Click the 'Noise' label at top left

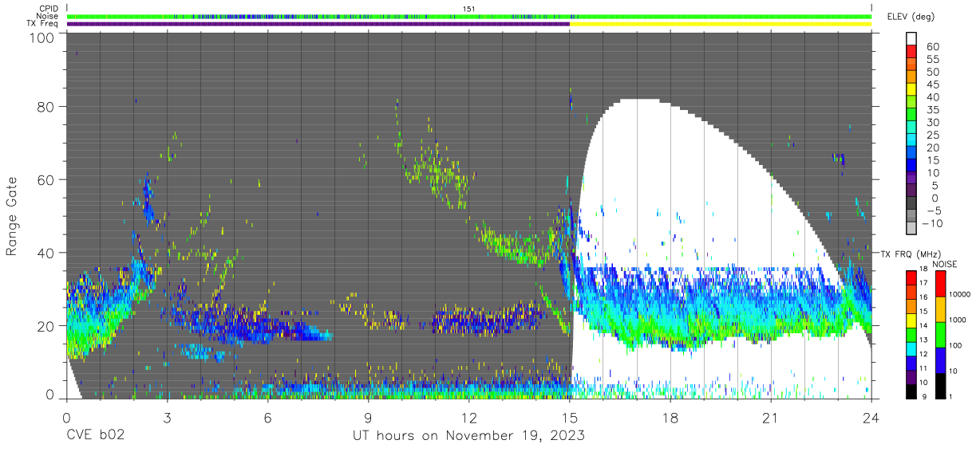click(x=49, y=16)
